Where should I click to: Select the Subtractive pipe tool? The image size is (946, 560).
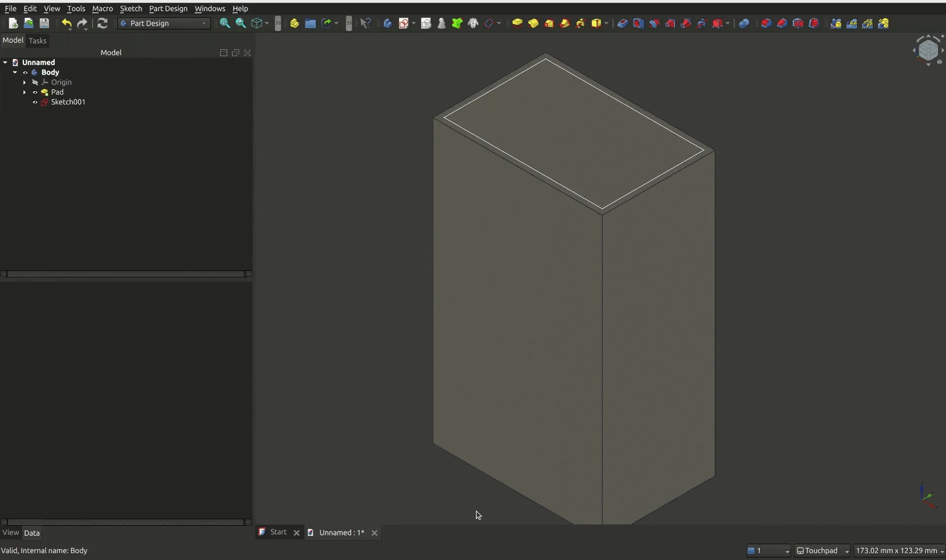pos(686,23)
